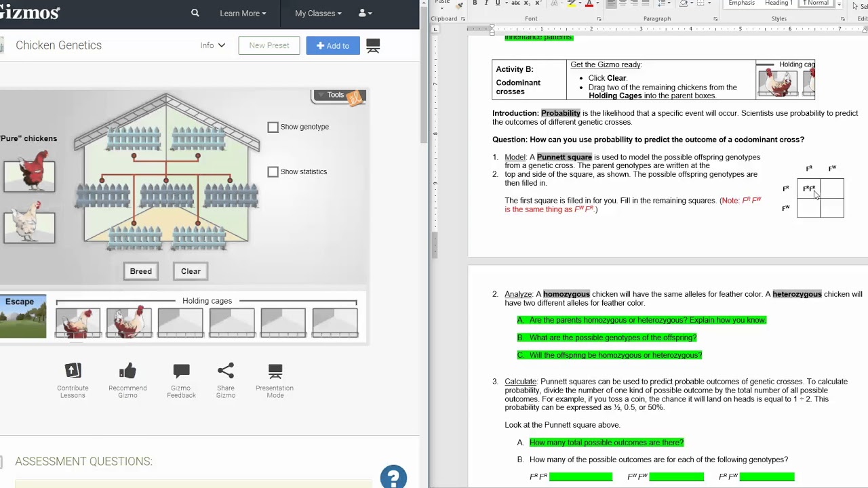Select the first holding cage chicken
Image resolution: width=868 pixels, height=488 pixels.
78,322
